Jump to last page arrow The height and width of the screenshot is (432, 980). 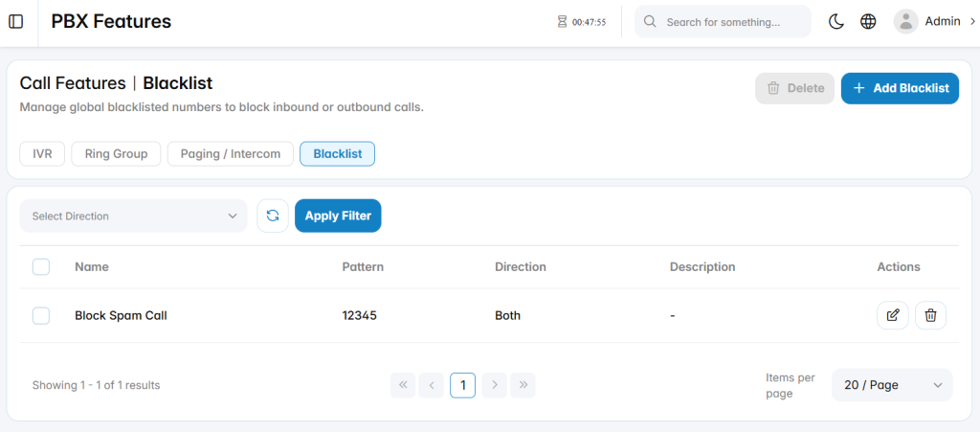(x=523, y=385)
